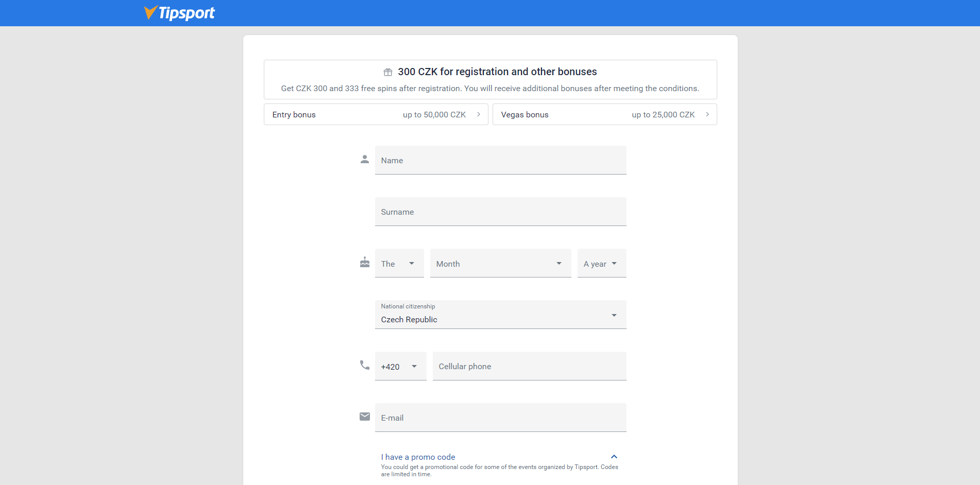Open Vegas bonus up to 25,000 CZK

click(x=605, y=114)
